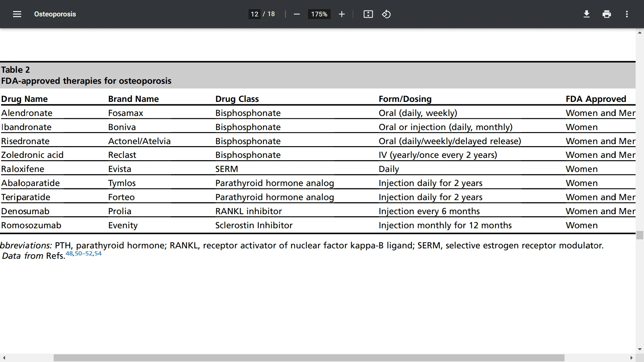The width and height of the screenshot is (644, 362).
Task: Click the scroll left arrow
Action: point(4,358)
